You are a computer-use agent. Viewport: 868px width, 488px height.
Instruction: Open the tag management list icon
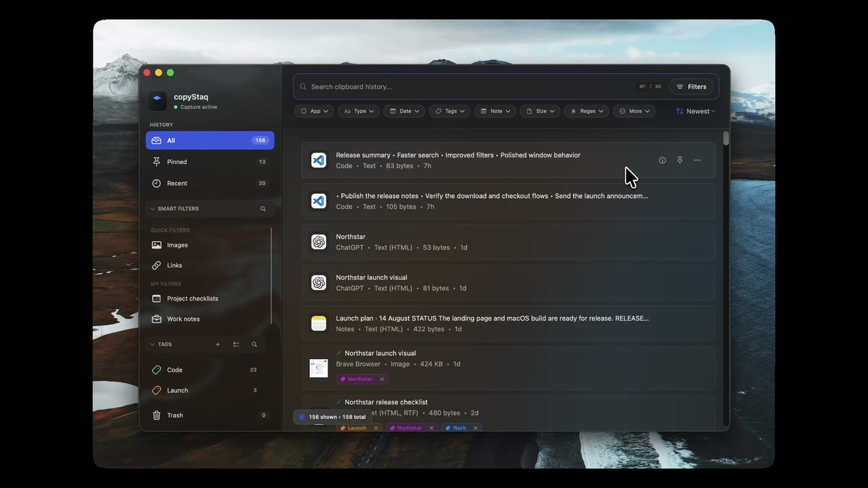[236, 344]
